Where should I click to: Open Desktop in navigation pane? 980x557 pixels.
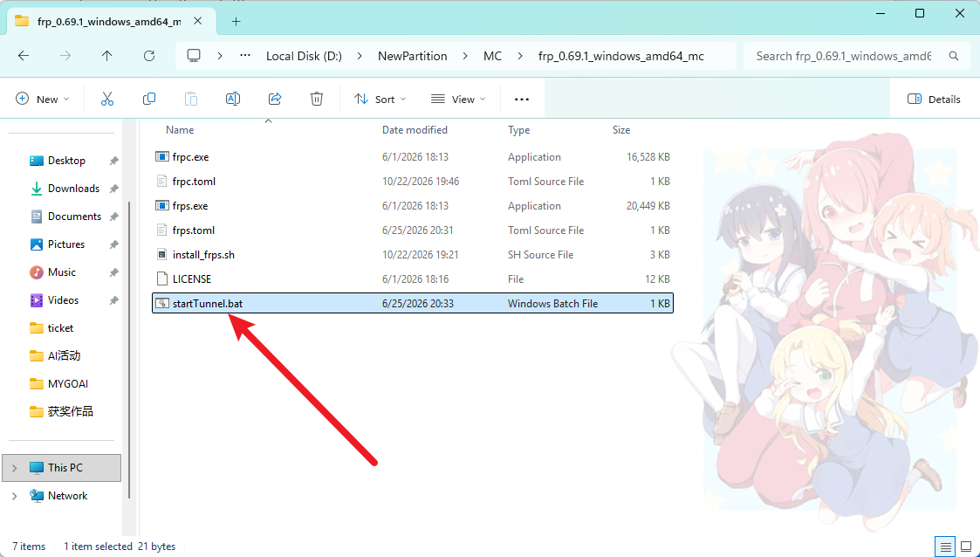pos(66,161)
